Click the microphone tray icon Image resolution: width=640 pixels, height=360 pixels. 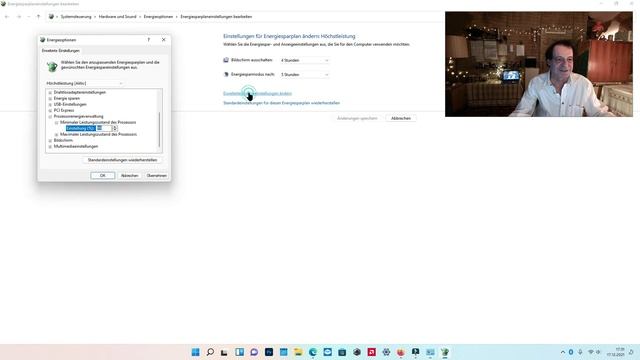tap(580, 352)
